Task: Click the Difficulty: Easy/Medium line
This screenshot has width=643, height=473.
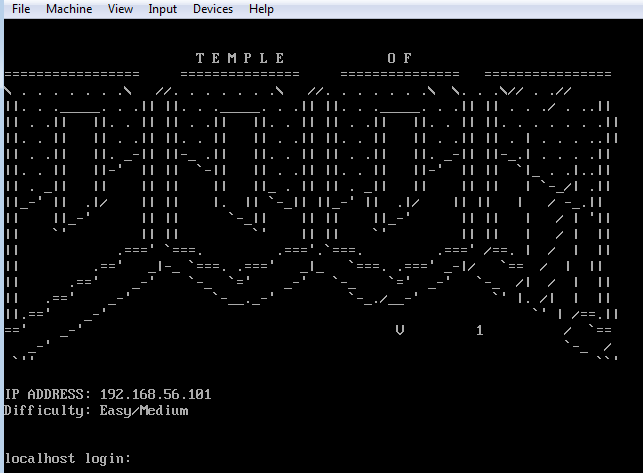Action: 96,410
